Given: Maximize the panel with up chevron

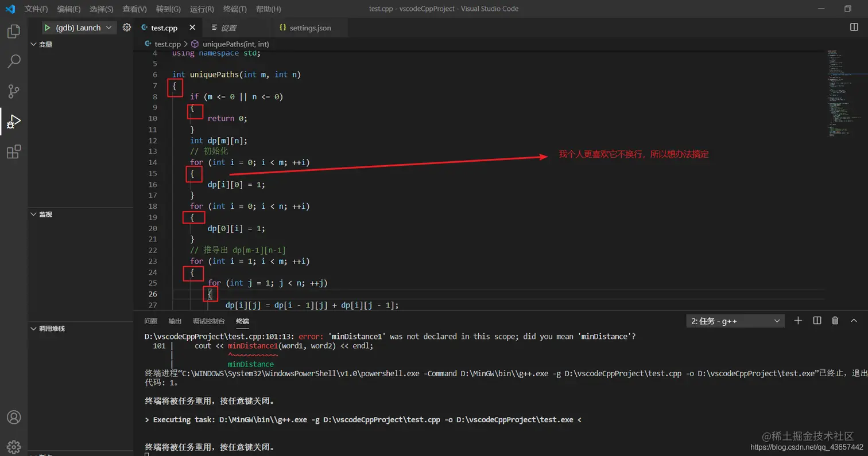Looking at the screenshot, I should (854, 321).
